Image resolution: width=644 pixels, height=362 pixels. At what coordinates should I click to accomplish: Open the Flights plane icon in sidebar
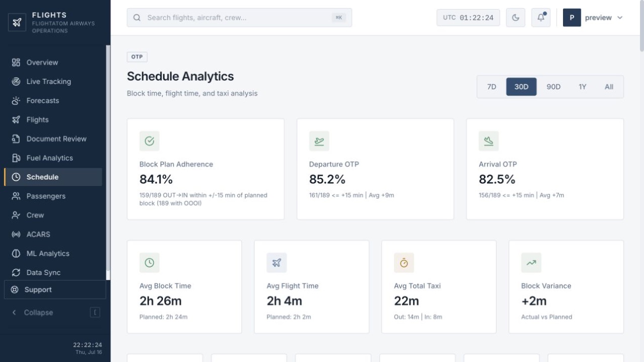click(16, 120)
